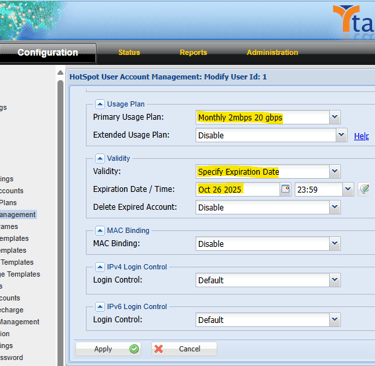Click the Cancel button label
375x366 pixels.
189,349
